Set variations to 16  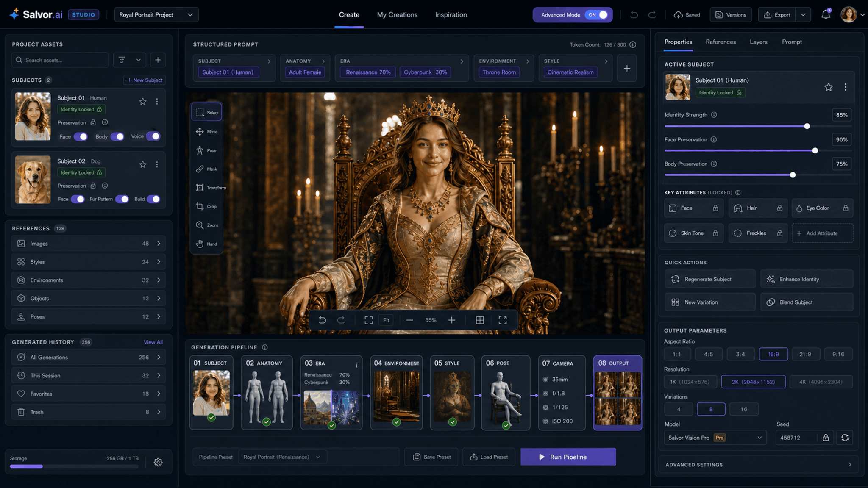click(x=744, y=409)
